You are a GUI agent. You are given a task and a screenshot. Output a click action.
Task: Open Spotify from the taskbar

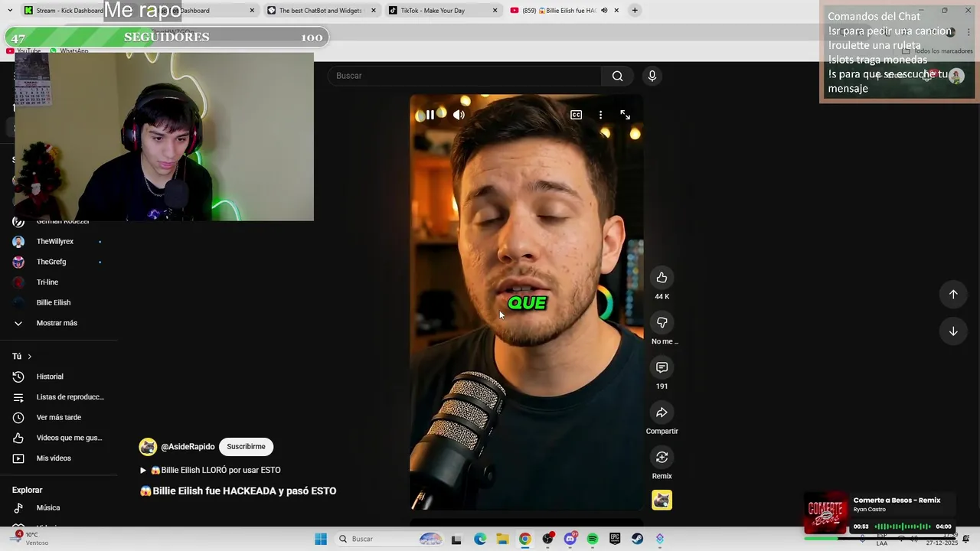click(x=593, y=540)
